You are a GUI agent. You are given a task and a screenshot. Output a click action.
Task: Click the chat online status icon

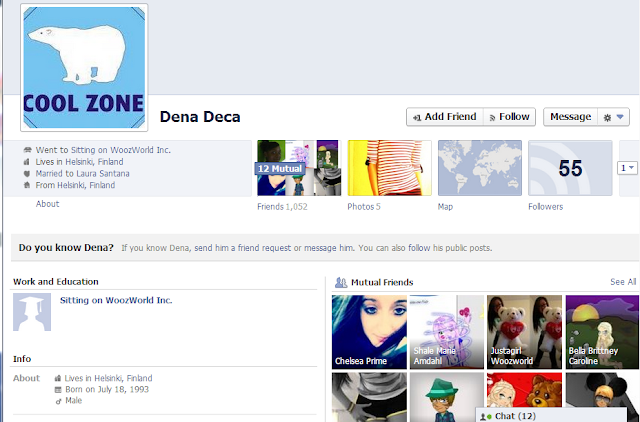[x=486, y=417]
